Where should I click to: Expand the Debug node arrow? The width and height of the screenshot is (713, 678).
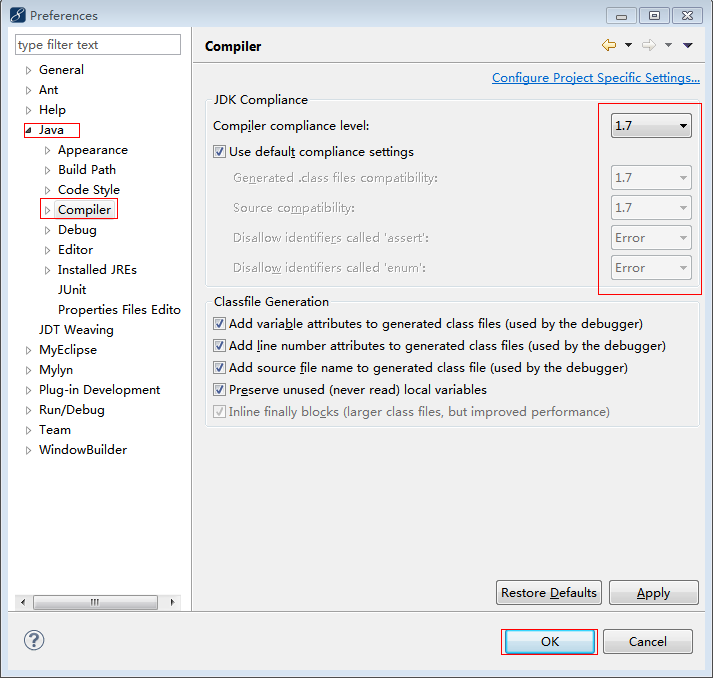coord(47,230)
